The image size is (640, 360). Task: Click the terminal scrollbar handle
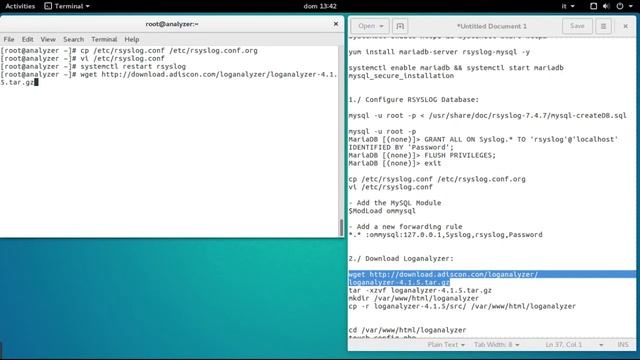(x=341, y=227)
